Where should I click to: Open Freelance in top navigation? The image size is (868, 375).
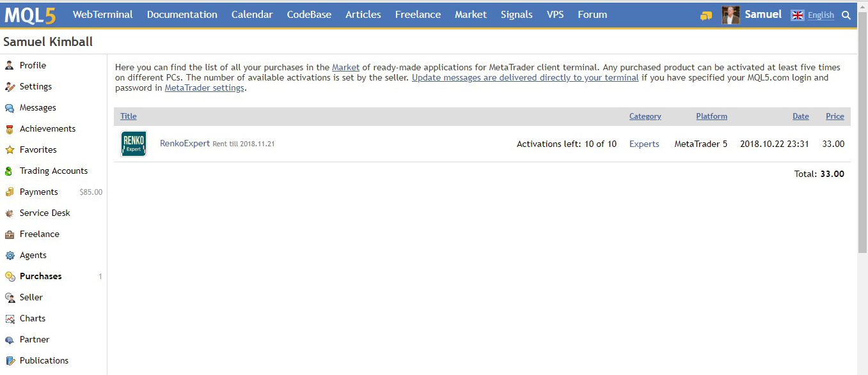(x=418, y=15)
